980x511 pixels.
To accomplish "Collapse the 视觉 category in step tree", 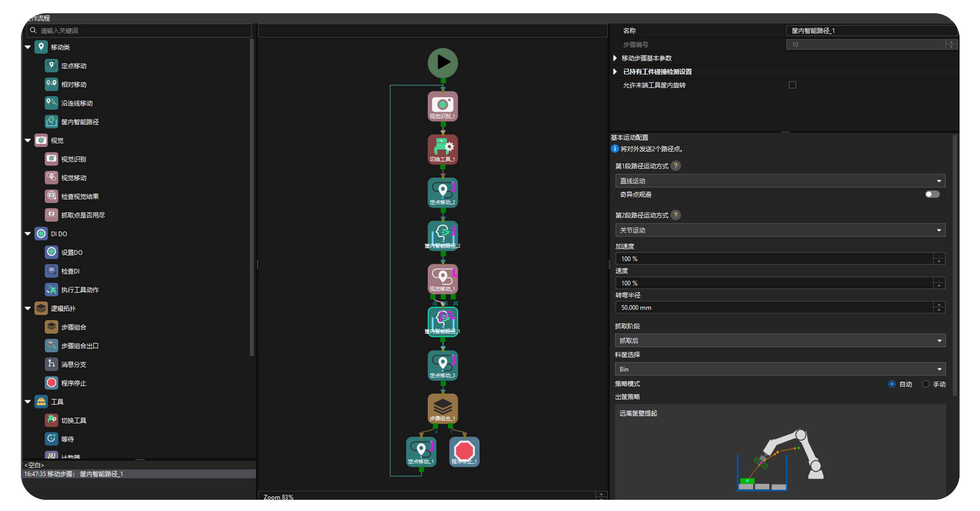I will (x=28, y=140).
